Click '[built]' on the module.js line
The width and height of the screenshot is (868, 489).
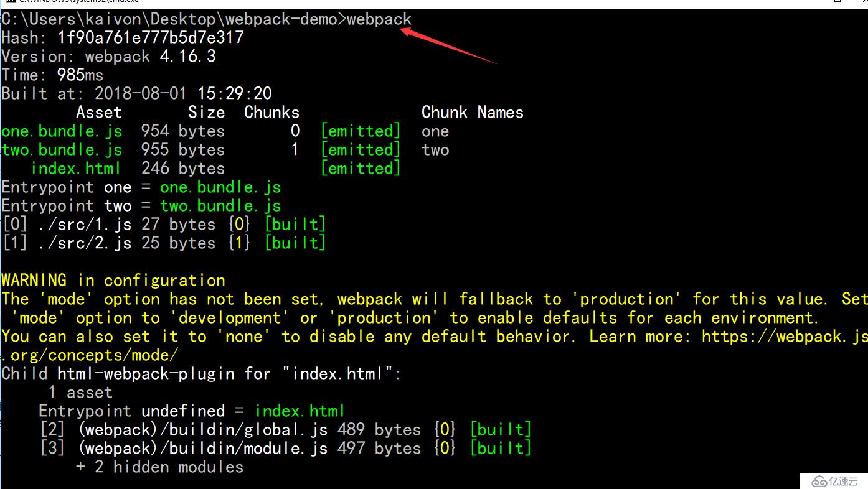point(501,449)
